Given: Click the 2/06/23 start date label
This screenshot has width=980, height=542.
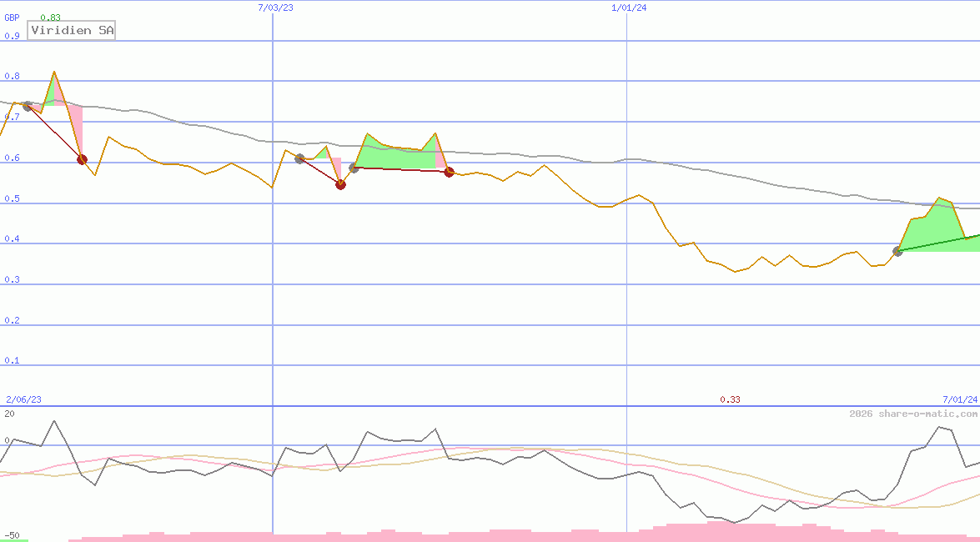Looking at the screenshot, I should (x=23, y=399).
